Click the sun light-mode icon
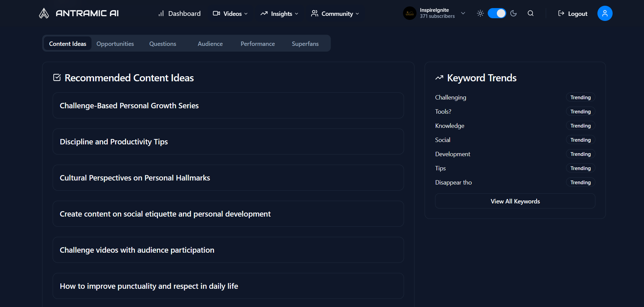This screenshot has width=644, height=307. [x=480, y=13]
